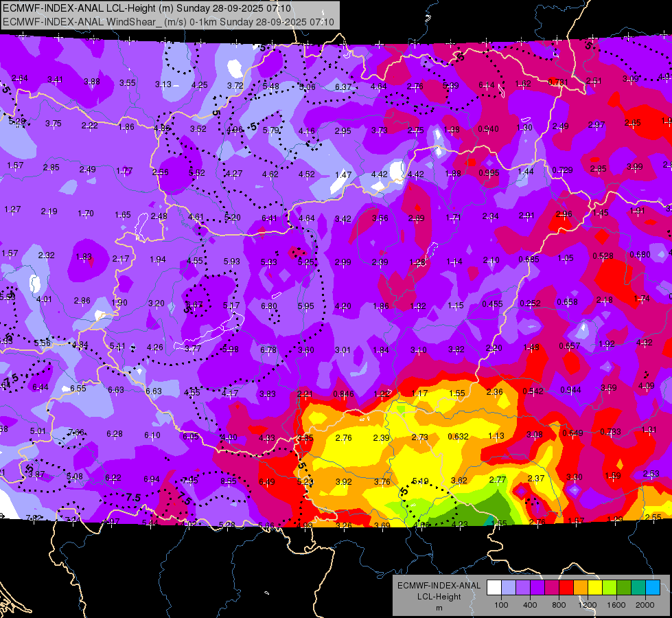Image resolution: width=672 pixels, height=618 pixels.
Task: Click wind shear value 0.733
Action: [x=610, y=432]
